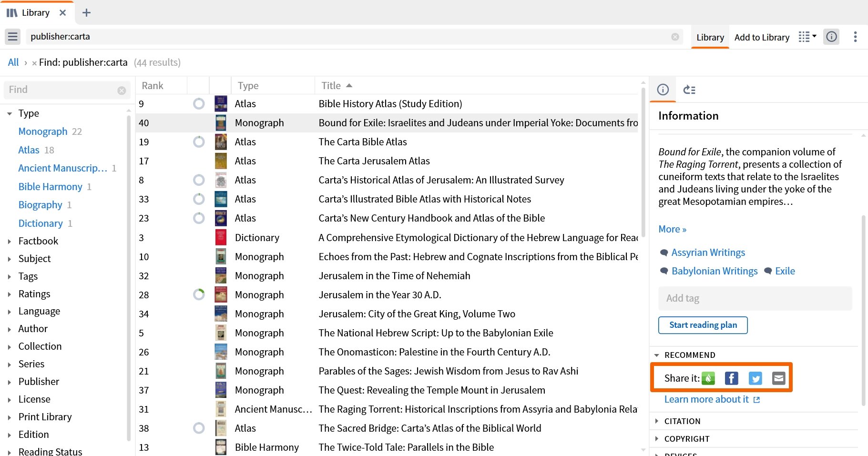Expand the Subject facet

point(9,259)
